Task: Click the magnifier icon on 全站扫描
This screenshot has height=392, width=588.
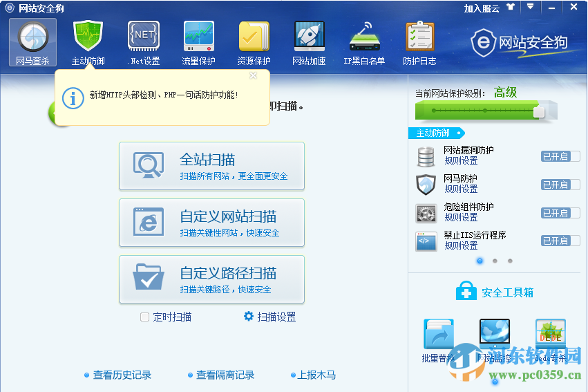Action: (x=149, y=165)
